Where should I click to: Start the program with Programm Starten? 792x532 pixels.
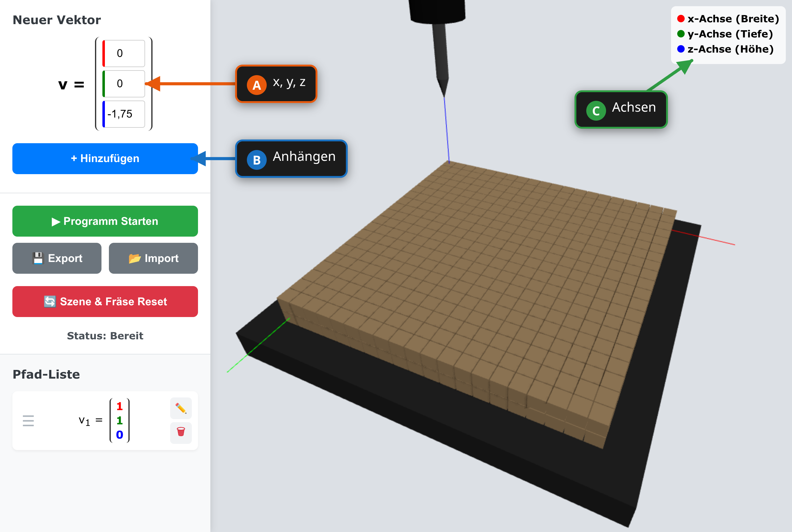click(x=105, y=221)
